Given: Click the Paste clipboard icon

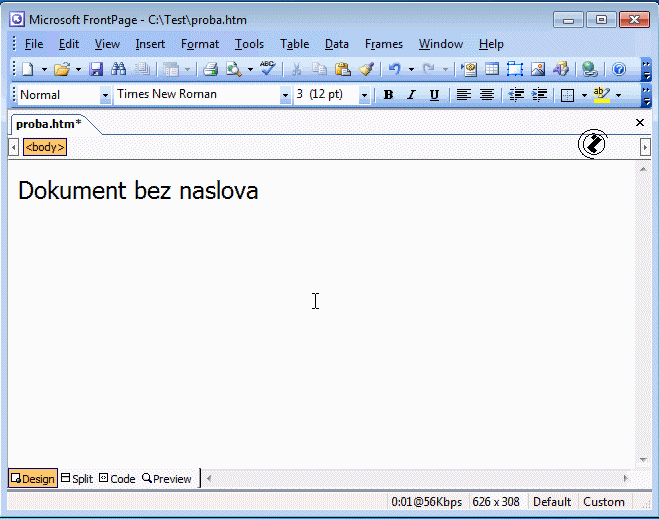Looking at the screenshot, I should (343, 69).
